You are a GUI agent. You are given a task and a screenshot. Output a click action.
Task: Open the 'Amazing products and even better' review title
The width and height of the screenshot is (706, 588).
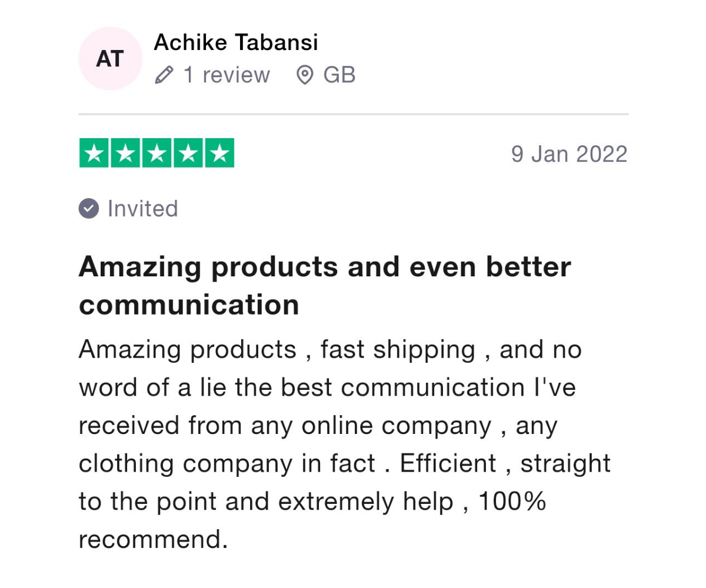[x=325, y=266]
